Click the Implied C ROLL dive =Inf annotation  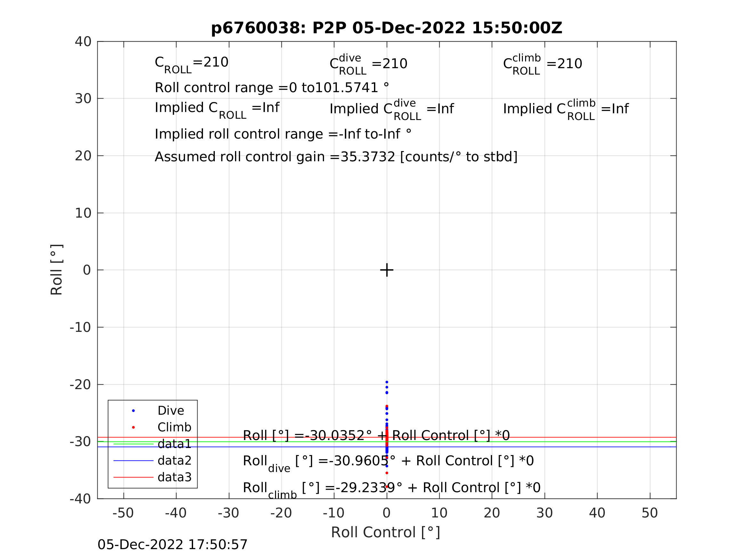392,110
